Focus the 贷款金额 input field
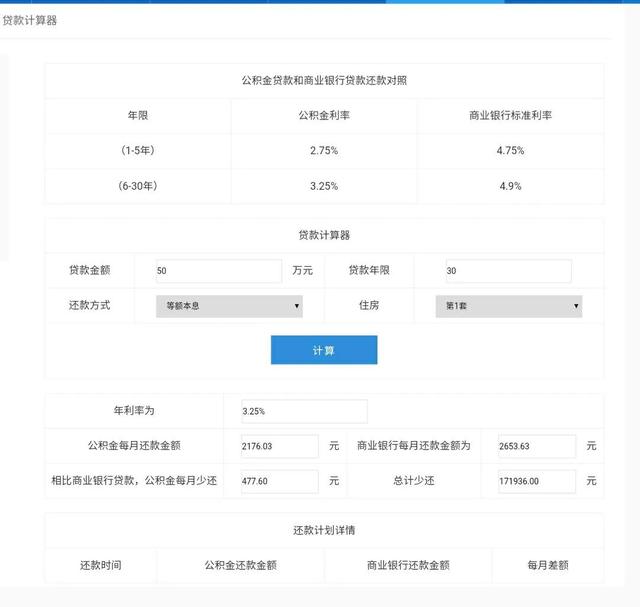 [219, 271]
